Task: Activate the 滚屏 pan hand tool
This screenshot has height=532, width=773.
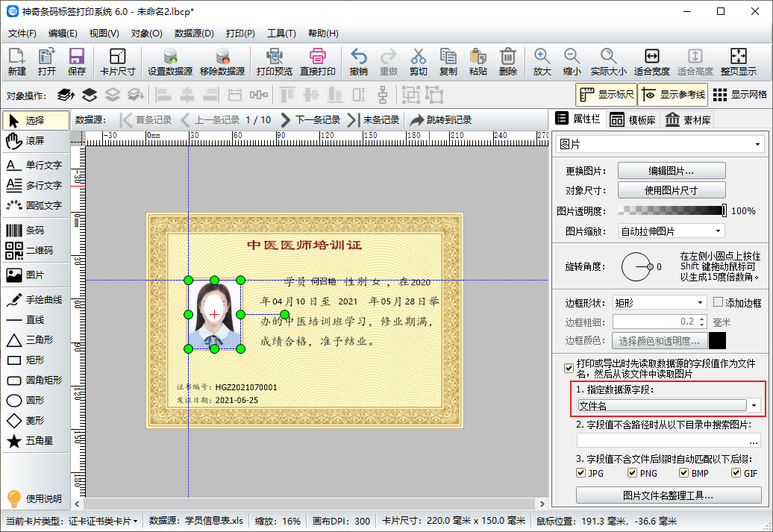Action: click(34, 141)
